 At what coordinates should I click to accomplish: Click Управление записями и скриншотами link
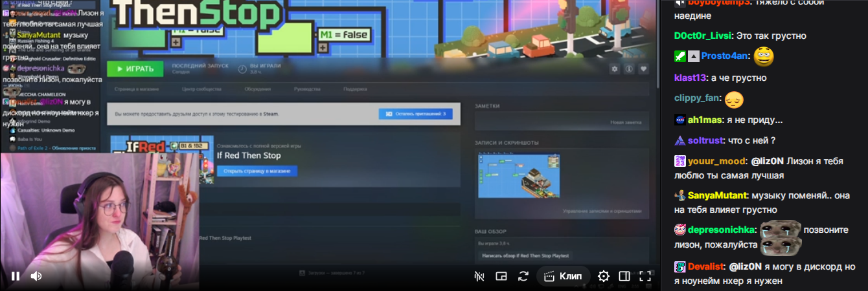coord(602,211)
